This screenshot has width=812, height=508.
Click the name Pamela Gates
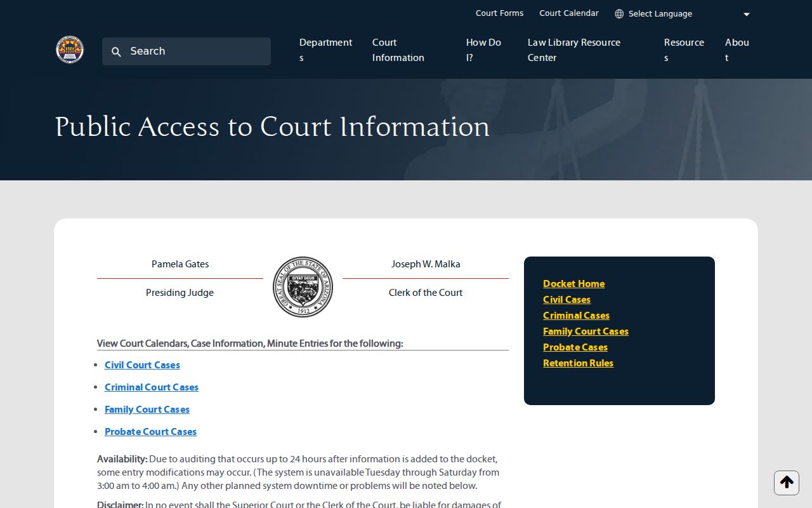[180, 264]
